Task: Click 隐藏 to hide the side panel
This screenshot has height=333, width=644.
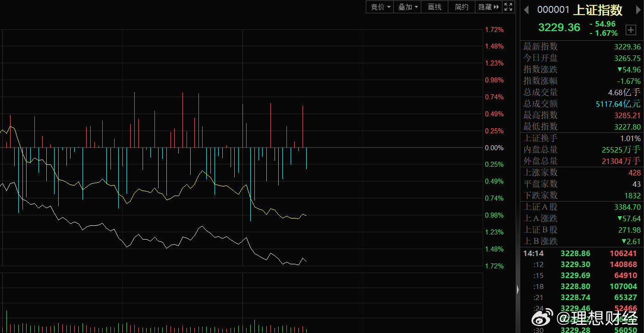Action: coord(488,7)
